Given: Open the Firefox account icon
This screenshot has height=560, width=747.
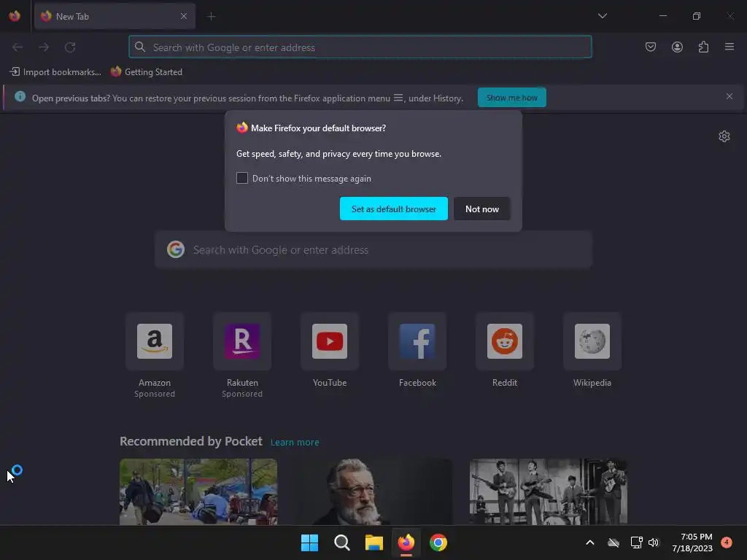Looking at the screenshot, I should pyautogui.click(x=677, y=47).
